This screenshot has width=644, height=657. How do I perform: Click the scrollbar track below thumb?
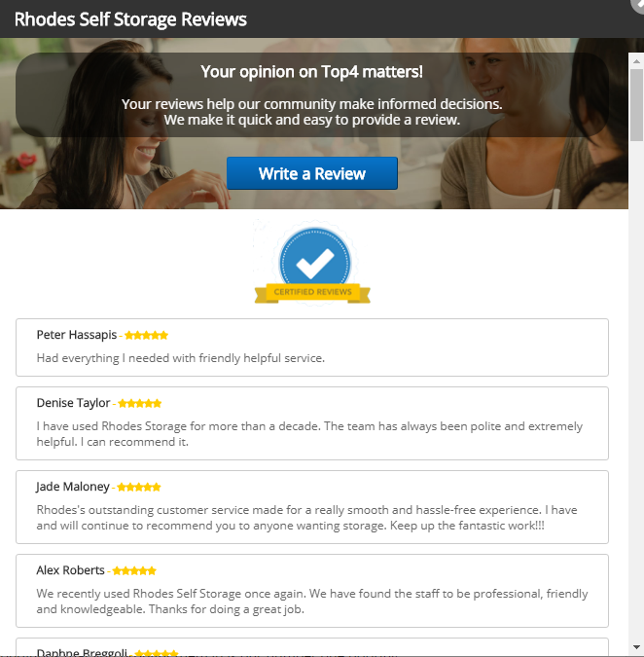636,389
